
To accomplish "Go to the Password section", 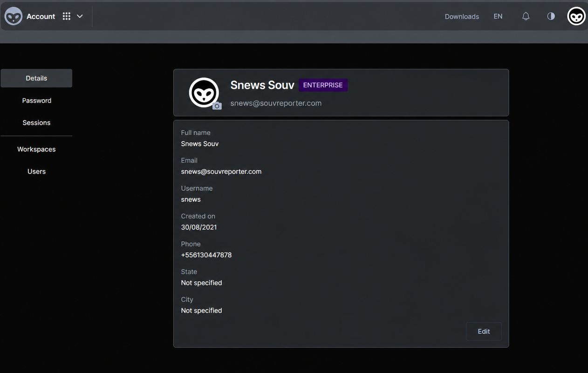I will coord(36,101).
